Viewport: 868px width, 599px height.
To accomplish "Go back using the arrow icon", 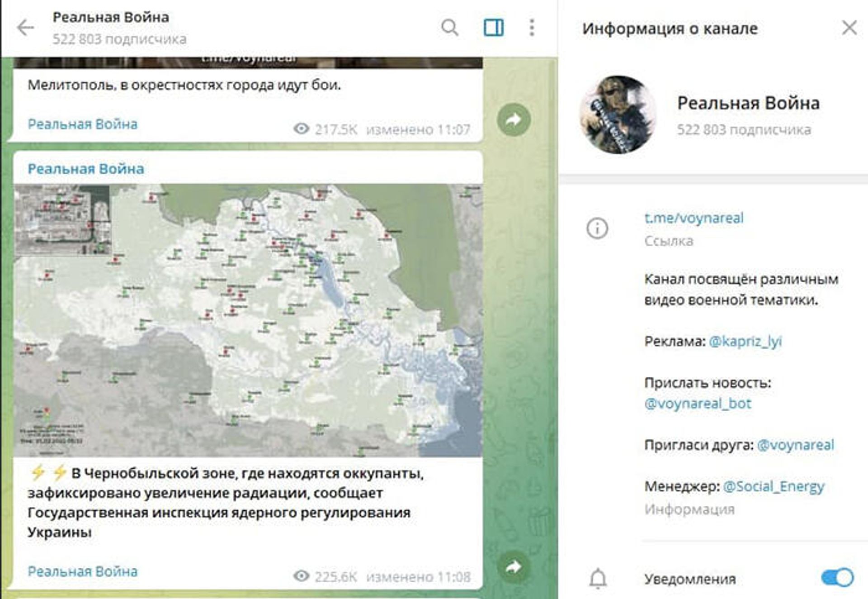I will coord(25,28).
